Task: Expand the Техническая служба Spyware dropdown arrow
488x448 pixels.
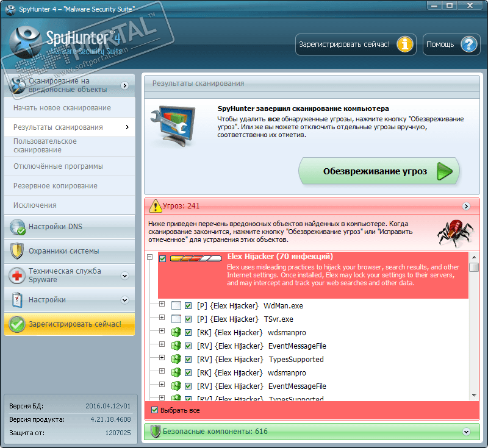Action: click(x=125, y=276)
